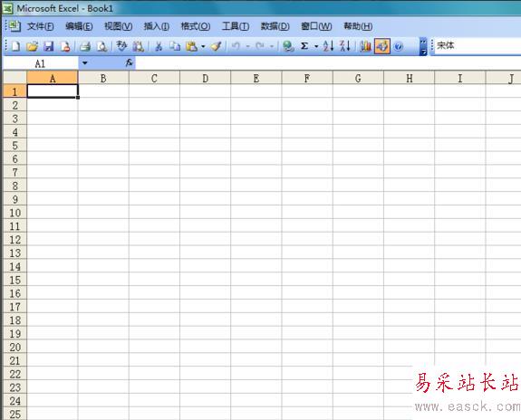Select column B header

click(103, 78)
